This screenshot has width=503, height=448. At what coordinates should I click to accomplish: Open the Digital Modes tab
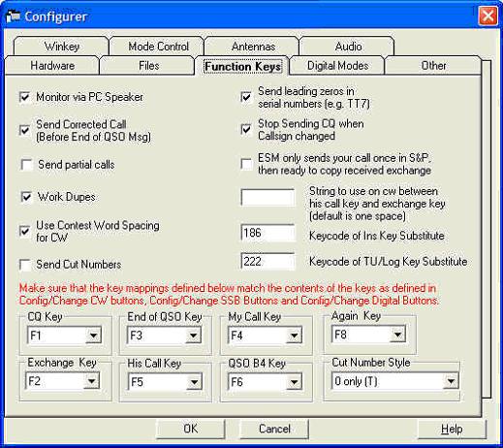337,66
